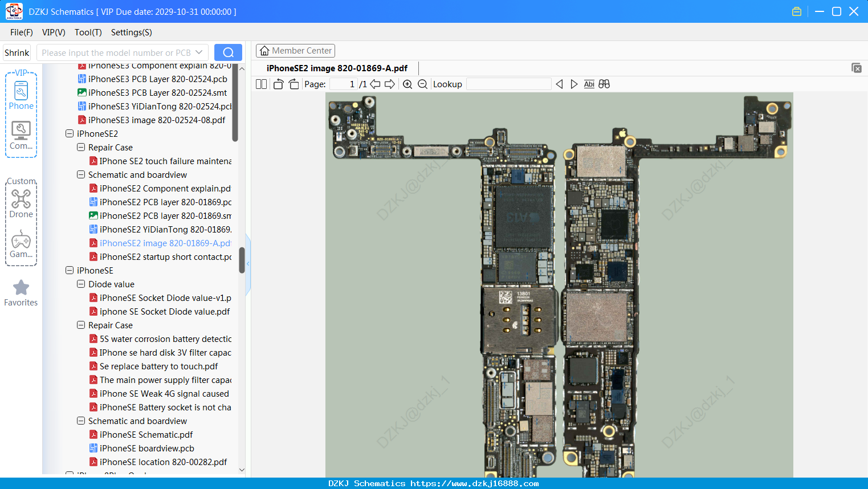Collapse Schematic and boardview under iPhoneSE

click(81, 421)
